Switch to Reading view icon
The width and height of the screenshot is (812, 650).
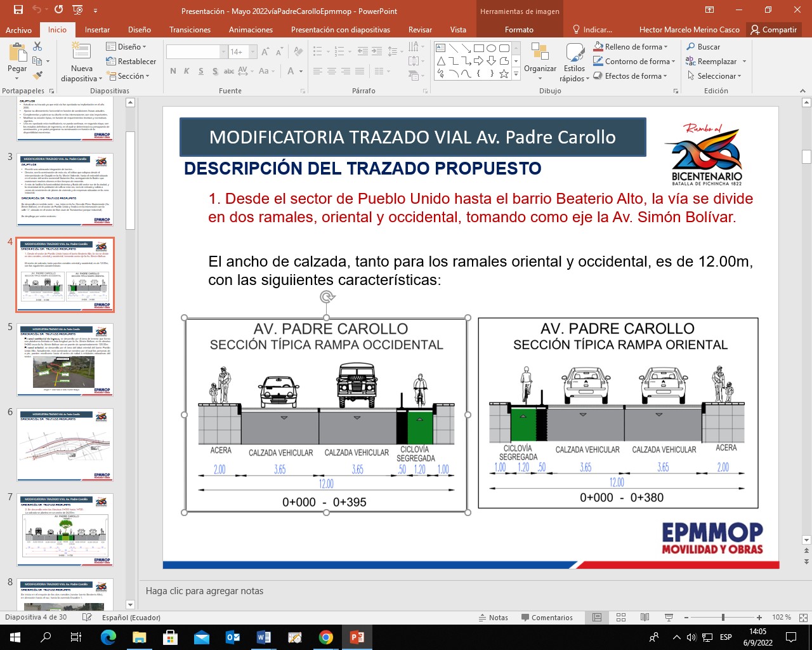[x=645, y=618]
